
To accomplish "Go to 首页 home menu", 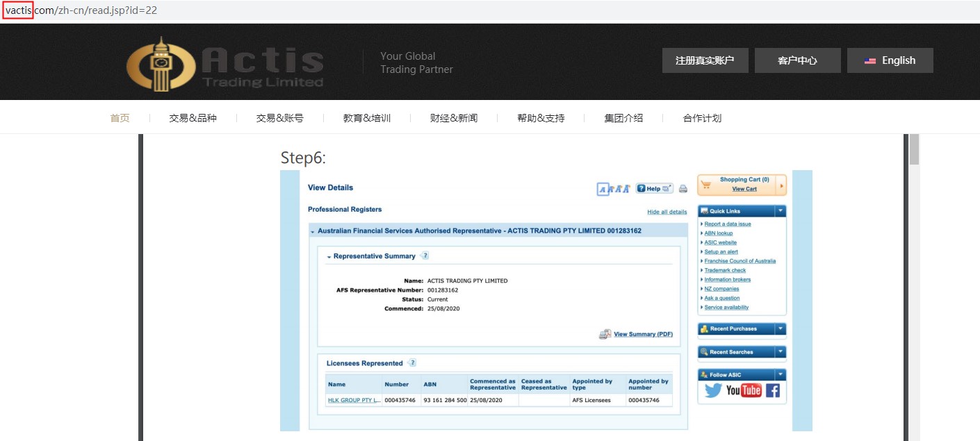I will click(120, 118).
